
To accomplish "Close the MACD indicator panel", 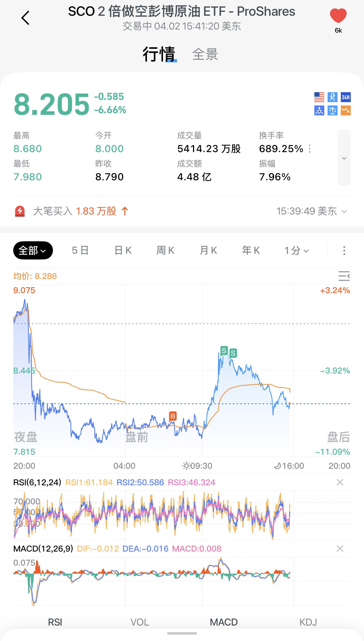I will (x=340, y=549).
